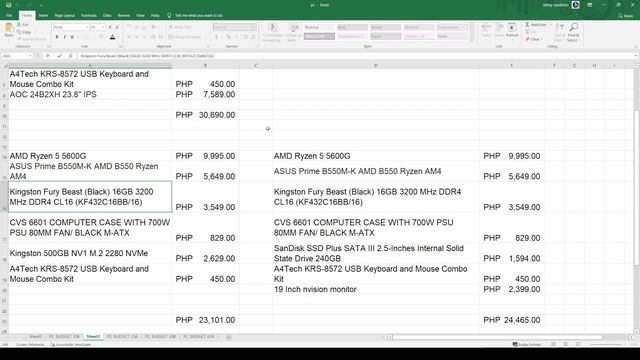Expand the cell styles gallery
Screen dimensions: 640x360
tap(471, 39)
